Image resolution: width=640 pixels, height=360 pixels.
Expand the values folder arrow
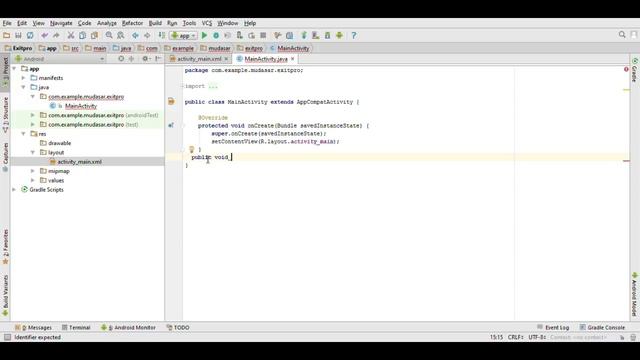pos(33,180)
